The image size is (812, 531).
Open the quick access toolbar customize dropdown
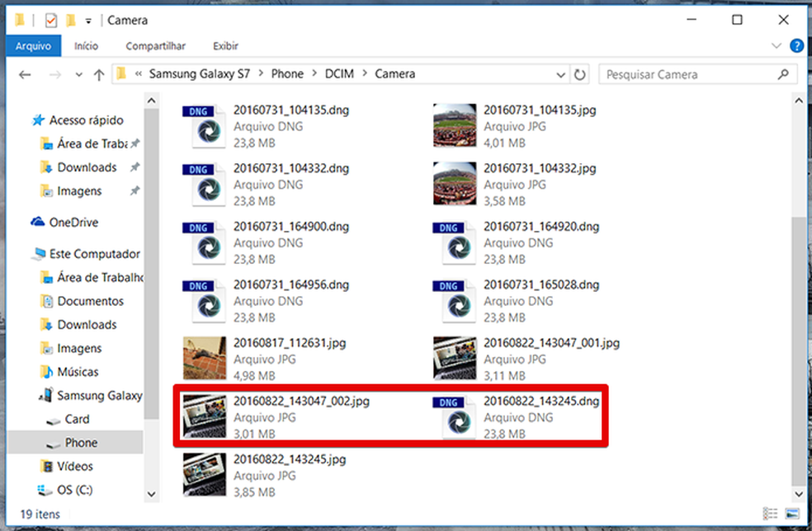pos(88,21)
